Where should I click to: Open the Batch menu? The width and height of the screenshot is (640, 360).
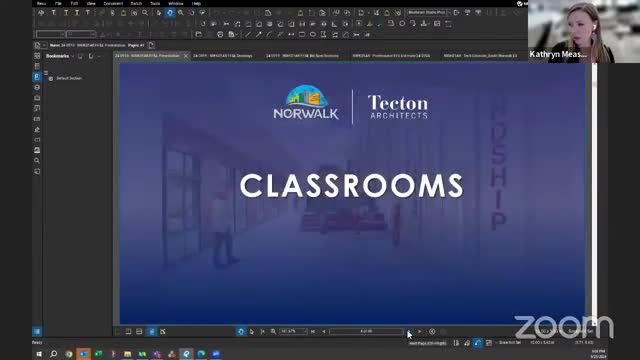[136, 3]
